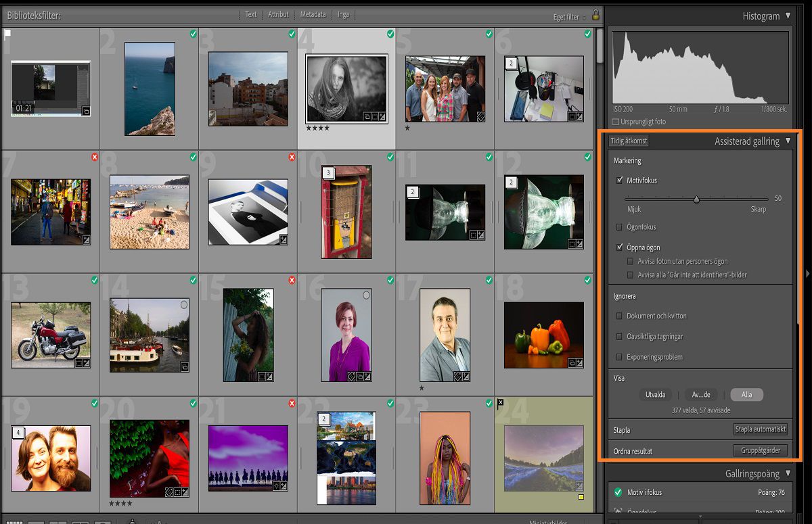The width and height of the screenshot is (812, 524).
Task: Adjust the Mjuk–Skarp slider under Motivfokus
Action: [697, 199]
